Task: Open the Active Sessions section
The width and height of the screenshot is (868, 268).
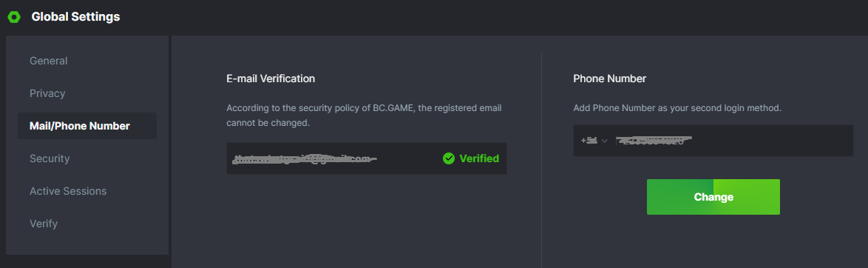Action: click(68, 191)
